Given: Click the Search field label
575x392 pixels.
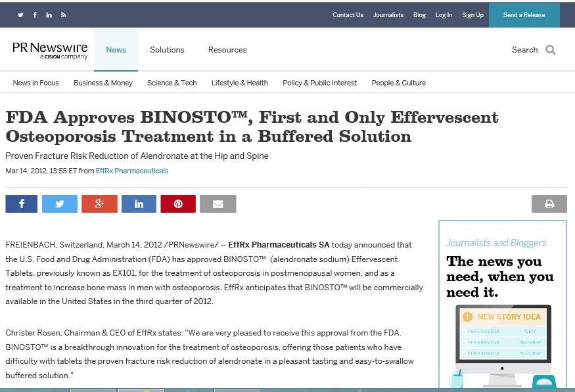Looking at the screenshot, I should 525,50.
